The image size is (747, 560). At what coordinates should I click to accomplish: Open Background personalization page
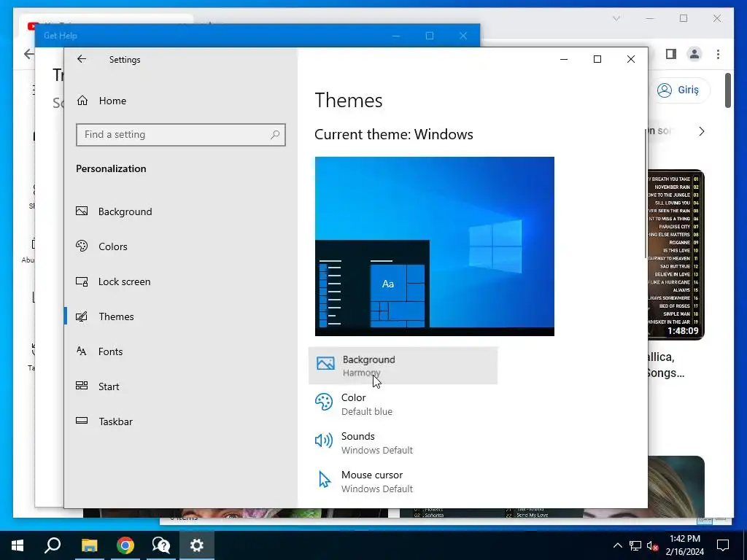coord(125,211)
